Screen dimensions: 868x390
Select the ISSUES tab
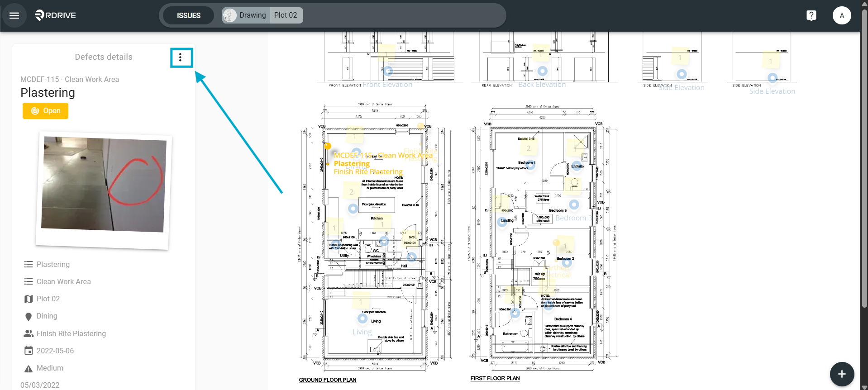[188, 15]
